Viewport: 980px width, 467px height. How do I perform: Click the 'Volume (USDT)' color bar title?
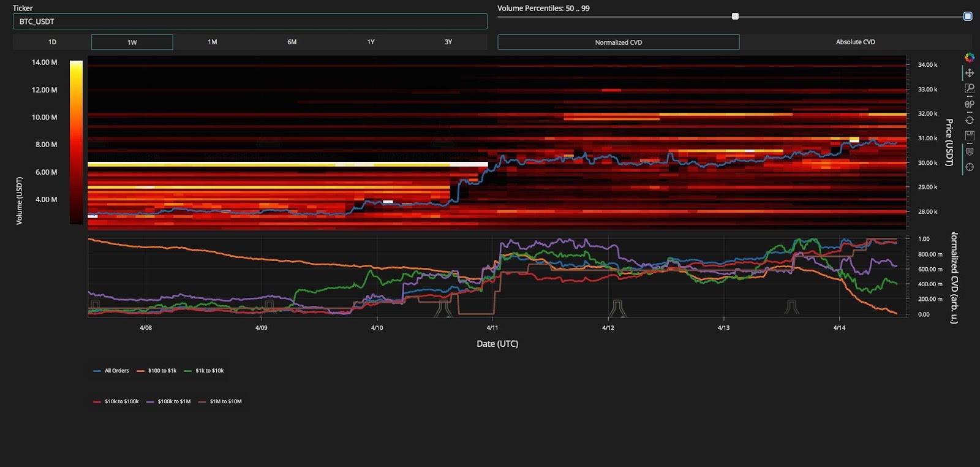click(x=20, y=200)
